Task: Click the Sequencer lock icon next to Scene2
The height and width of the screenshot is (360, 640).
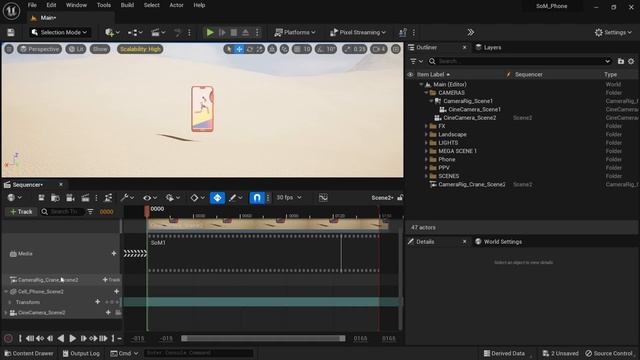Action: (x=400, y=198)
